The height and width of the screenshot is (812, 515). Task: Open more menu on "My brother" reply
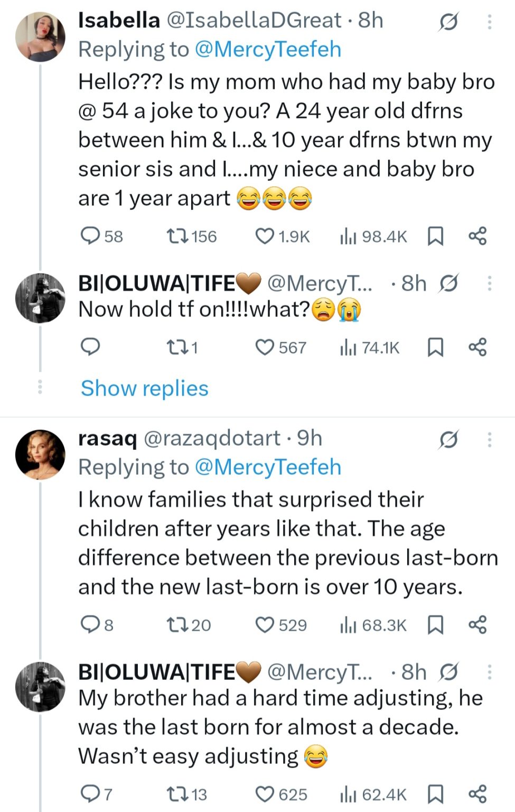tap(490, 672)
